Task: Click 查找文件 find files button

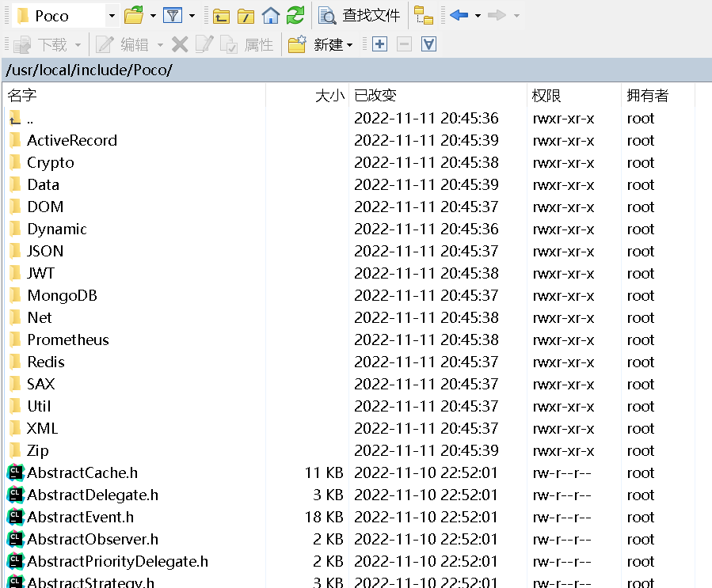Action: pos(360,16)
